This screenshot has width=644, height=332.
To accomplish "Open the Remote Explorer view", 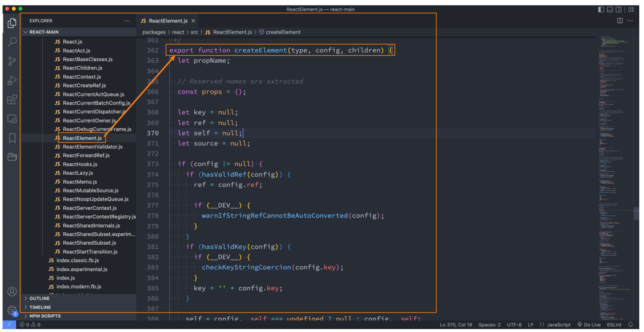I will pyautogui.click(x=12, y=119).
